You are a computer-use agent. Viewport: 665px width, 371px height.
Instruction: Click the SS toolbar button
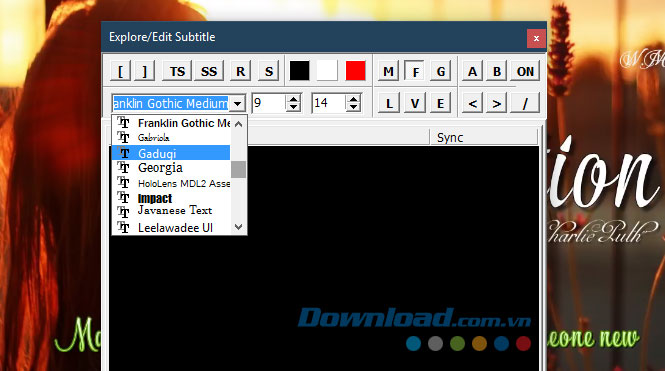(209, 71)
